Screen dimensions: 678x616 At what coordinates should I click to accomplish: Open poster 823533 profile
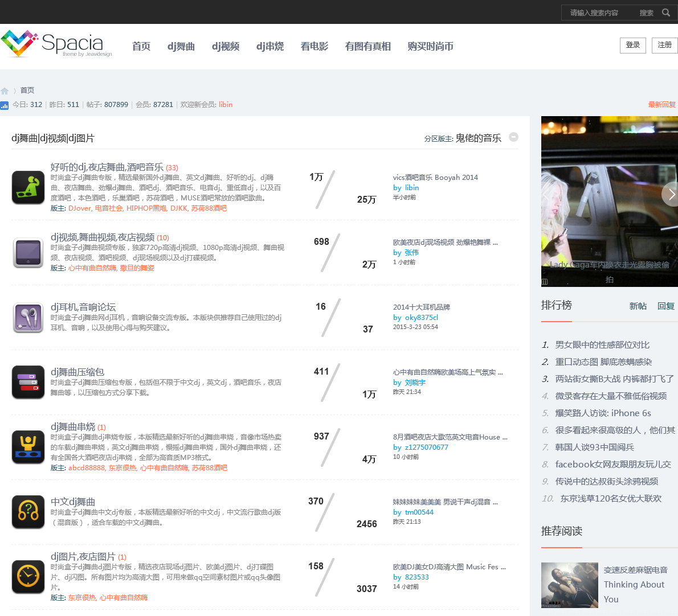click(417, 577)
